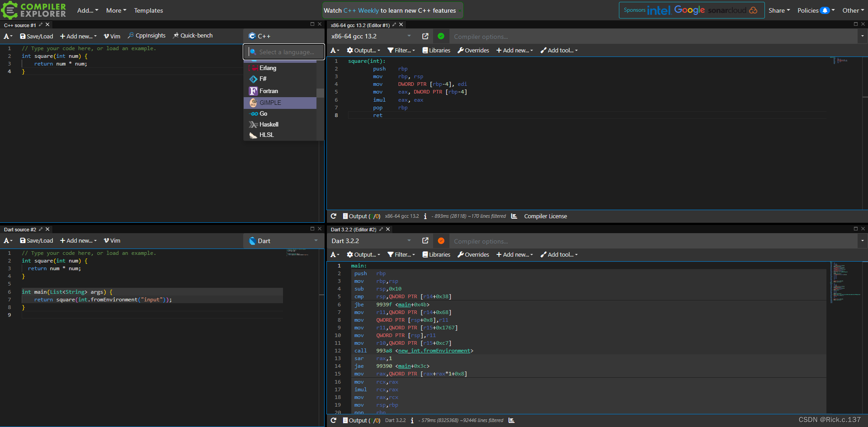Click Save/Load in the Dart source toolbar
The height and width of the screenshot is (427, 868).
coord(36,240)
